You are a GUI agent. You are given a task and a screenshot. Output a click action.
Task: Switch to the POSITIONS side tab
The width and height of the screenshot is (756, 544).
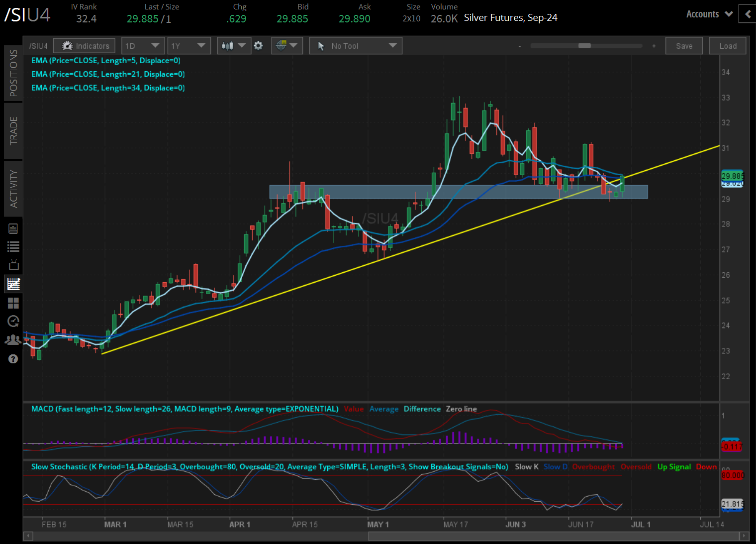click(13, 73)
